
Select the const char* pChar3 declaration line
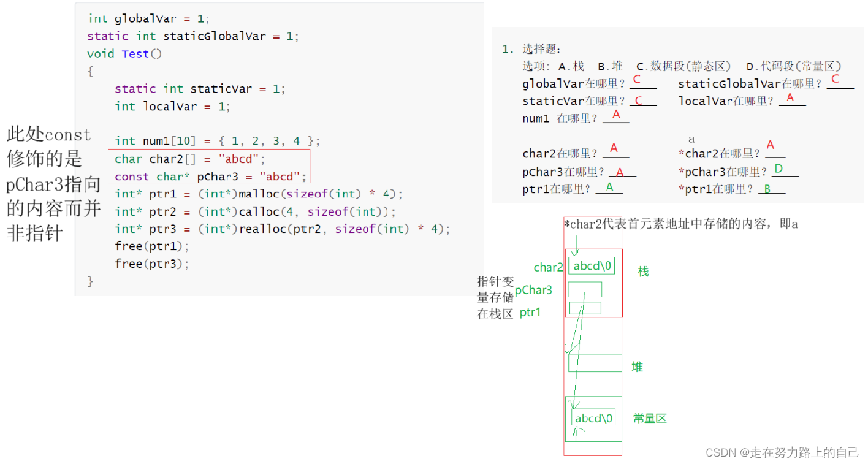click(210, 177)
